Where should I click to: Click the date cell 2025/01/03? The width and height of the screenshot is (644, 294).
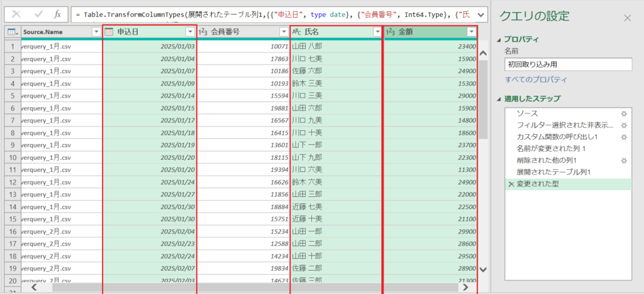[150, 47]
